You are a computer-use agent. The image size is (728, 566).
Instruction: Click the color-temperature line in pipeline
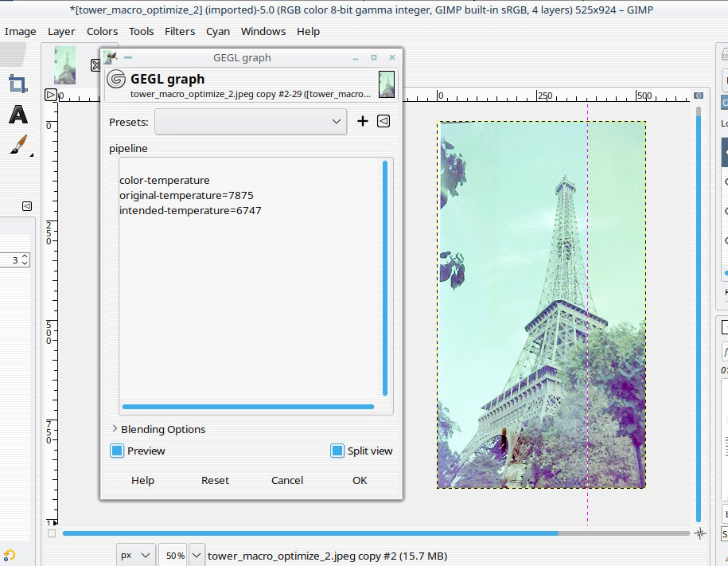(165, 180)
